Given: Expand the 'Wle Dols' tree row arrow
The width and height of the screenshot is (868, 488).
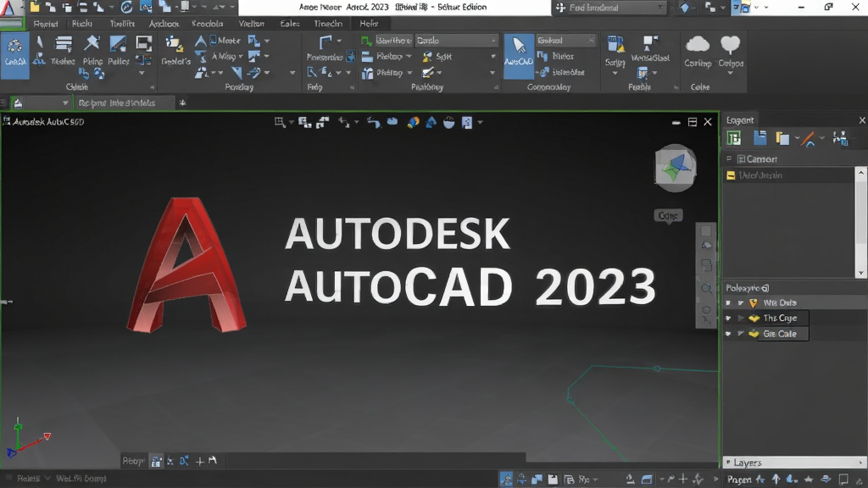Looking at the screenshot, I should point(741,303).
